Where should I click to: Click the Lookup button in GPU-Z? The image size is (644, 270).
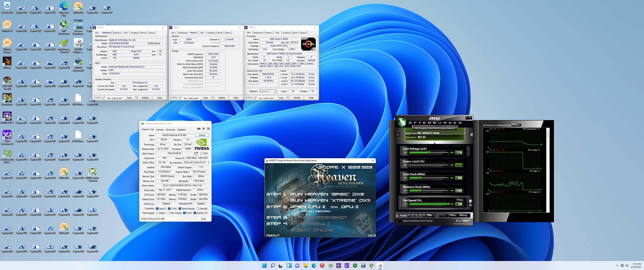click(x=202, y=135)
